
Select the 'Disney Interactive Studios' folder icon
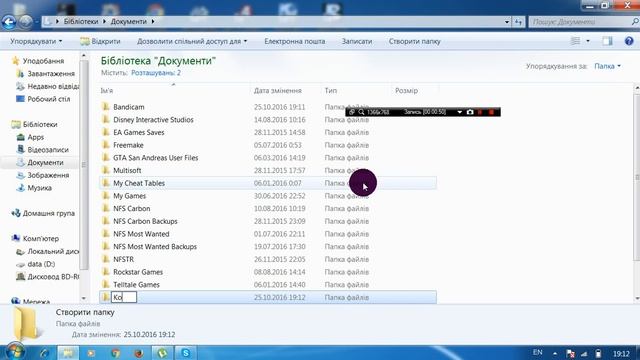pyautogui.click(x=106, y=119)
